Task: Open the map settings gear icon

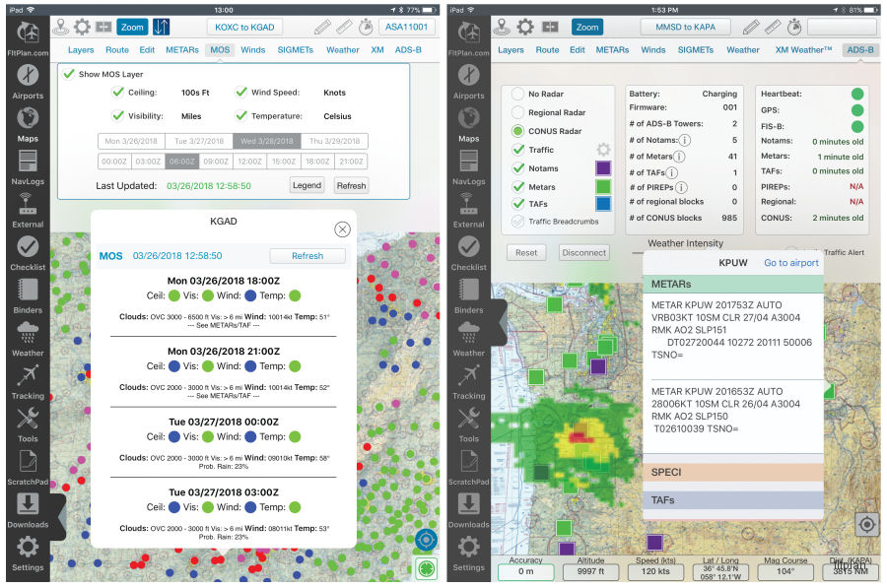Action: (83, 27)
